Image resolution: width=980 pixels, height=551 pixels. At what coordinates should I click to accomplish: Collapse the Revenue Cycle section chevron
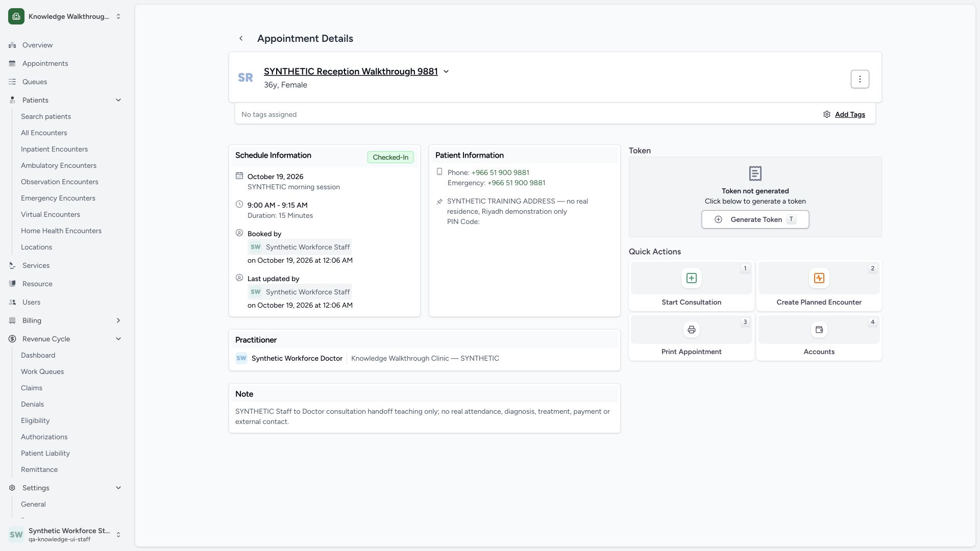(x=118, y=339)
